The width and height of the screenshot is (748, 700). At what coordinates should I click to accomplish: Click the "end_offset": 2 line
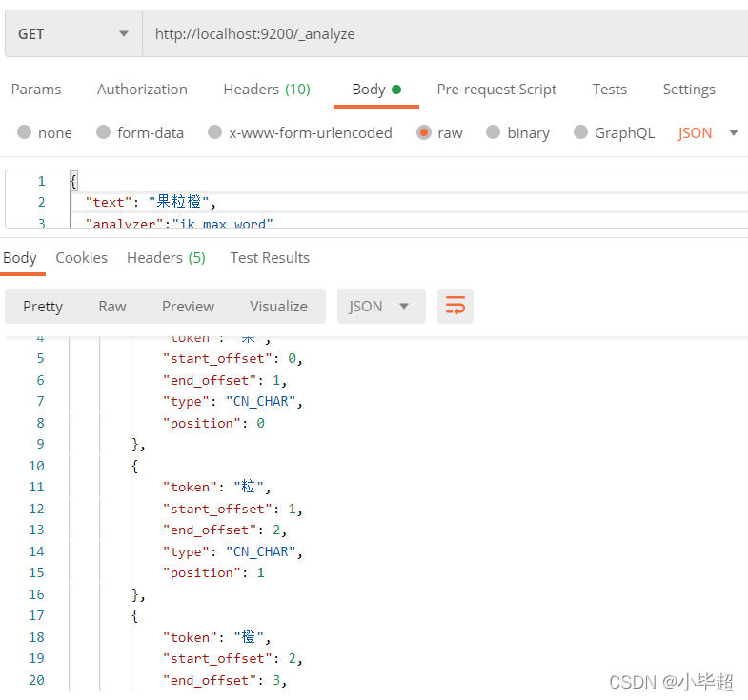pyautogui.click(x=225, y=530)
